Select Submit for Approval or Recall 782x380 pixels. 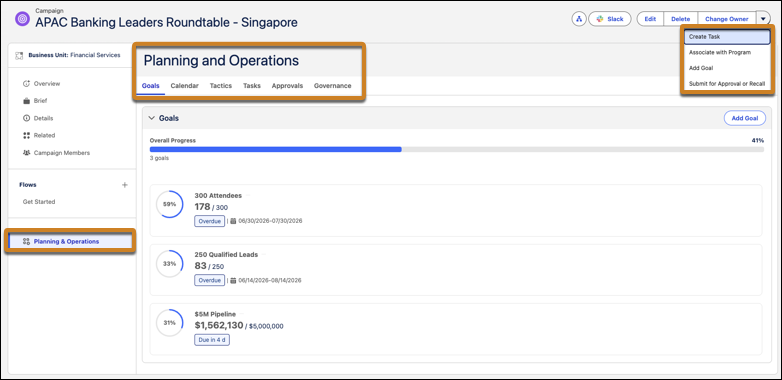click(x=727, y=84)
